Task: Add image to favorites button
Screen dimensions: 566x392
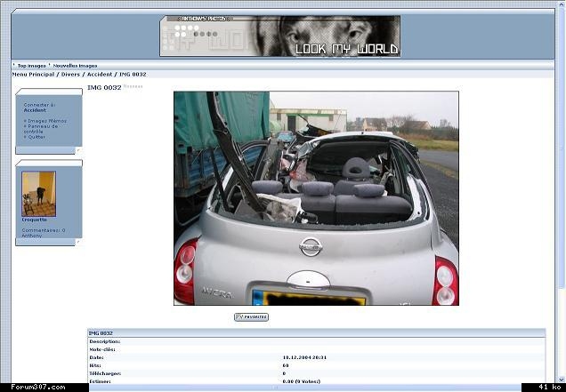Action: [251, 317]
